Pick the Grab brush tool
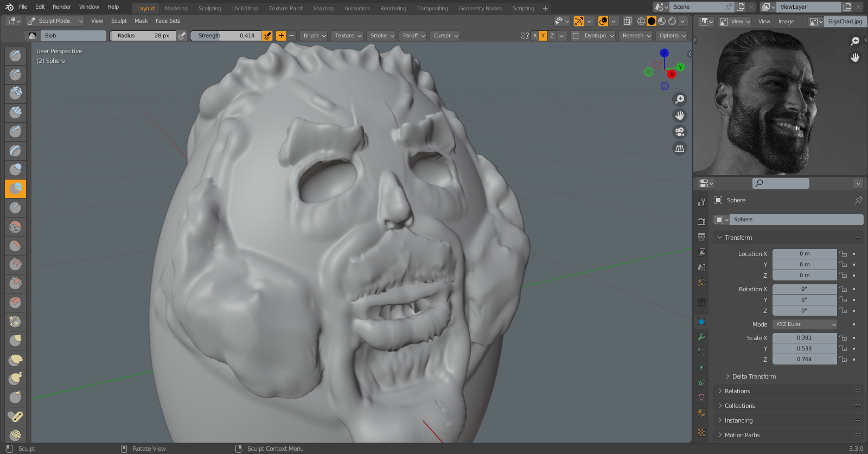This screenshot has height=454, width=868. 15,341
